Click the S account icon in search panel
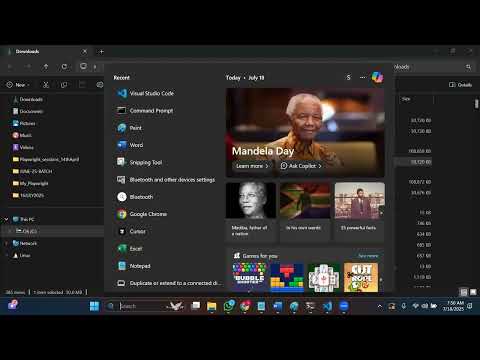Viewport: 480px width, 360px height. [348, 77]
